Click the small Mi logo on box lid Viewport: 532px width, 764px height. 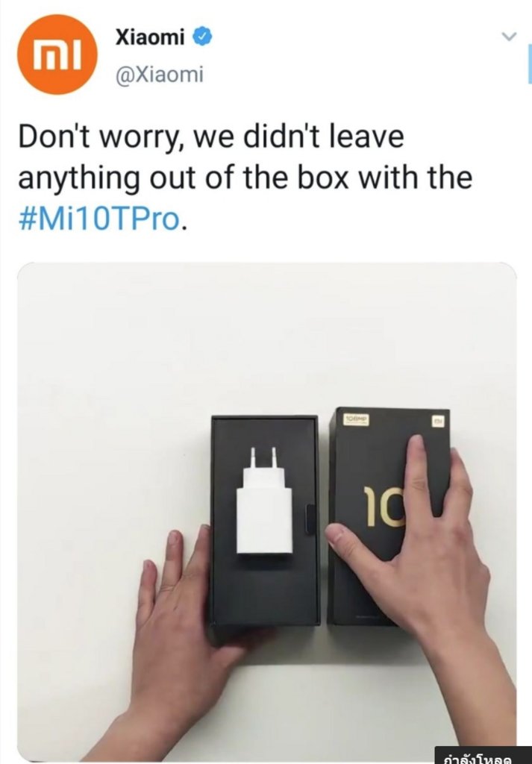(x=438, y=422)
